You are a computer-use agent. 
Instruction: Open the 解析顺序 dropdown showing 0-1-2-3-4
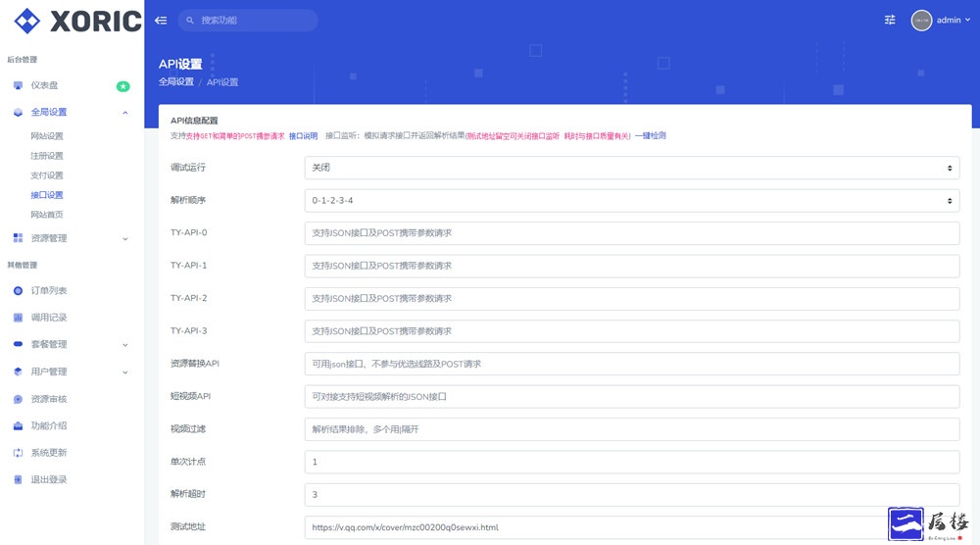[632, 201]
